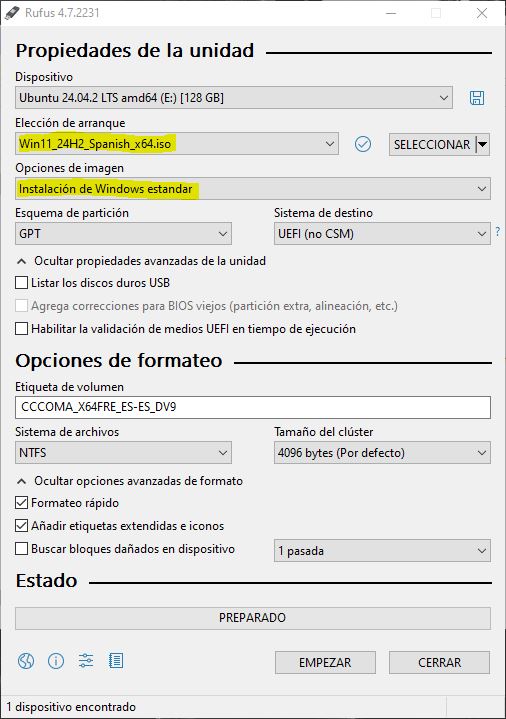Uncheck Formateo rápido
The height and width of the screenshot is (719, 506).
22,503
